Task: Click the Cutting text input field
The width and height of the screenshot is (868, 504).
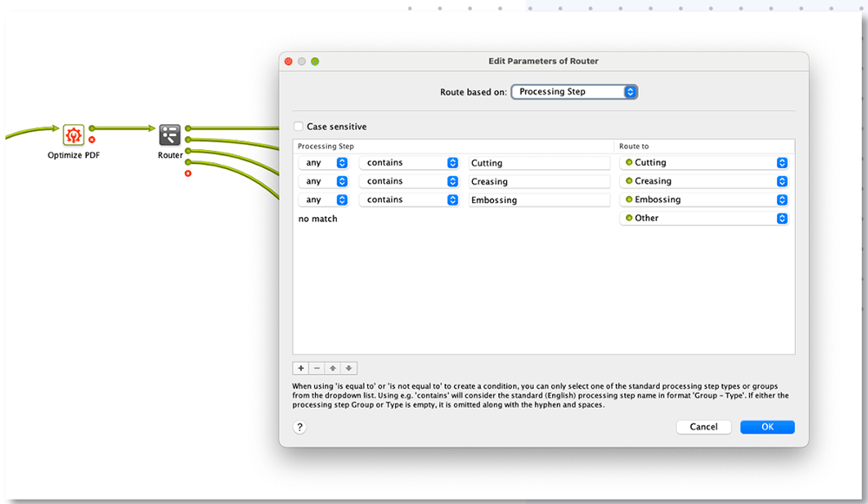Action: [539, 163]
